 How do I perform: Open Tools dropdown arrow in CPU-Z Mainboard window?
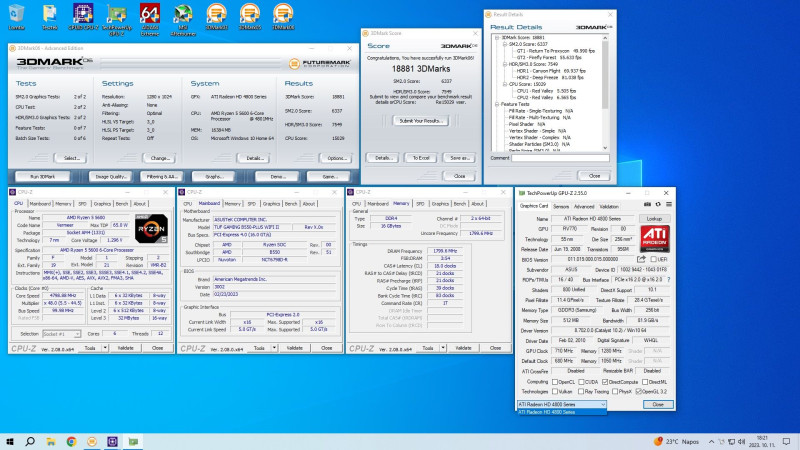point(274,348)
